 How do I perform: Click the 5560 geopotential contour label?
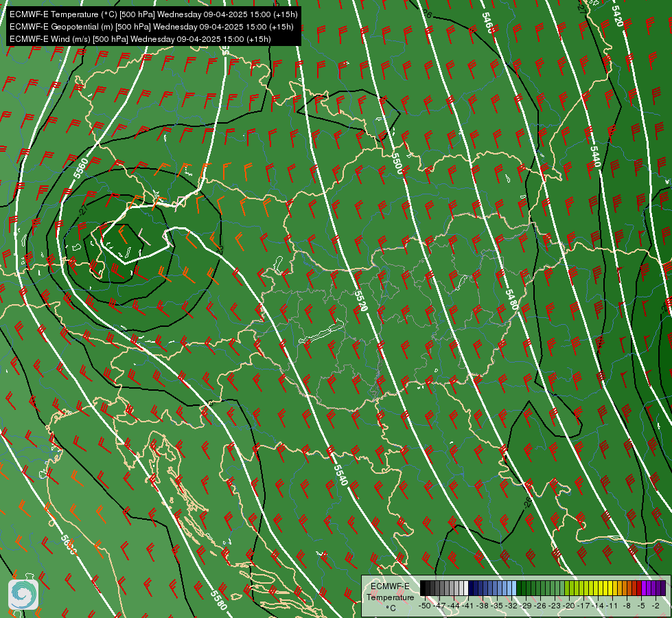80,168
